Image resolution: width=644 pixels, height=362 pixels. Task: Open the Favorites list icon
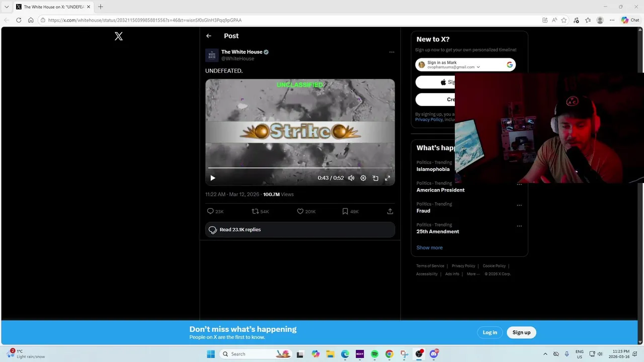point(588,20)
